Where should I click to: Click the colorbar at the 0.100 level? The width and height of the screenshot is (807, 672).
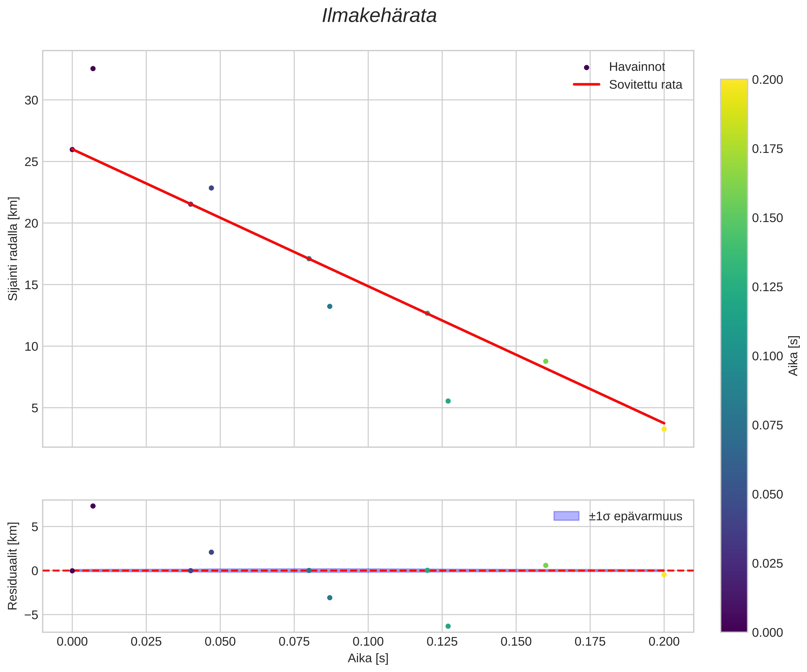coord(734,356)
